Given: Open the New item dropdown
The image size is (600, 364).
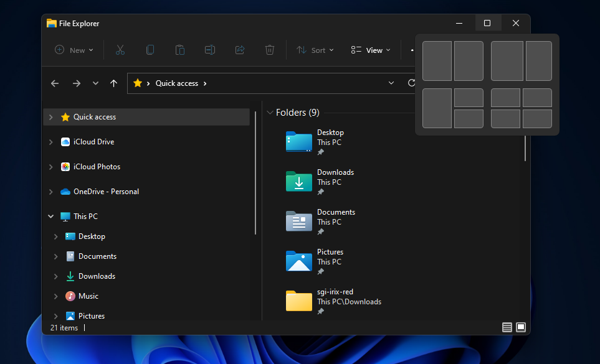Looking at the screenshot, I should pyautogui.click(x=74, y=50).
